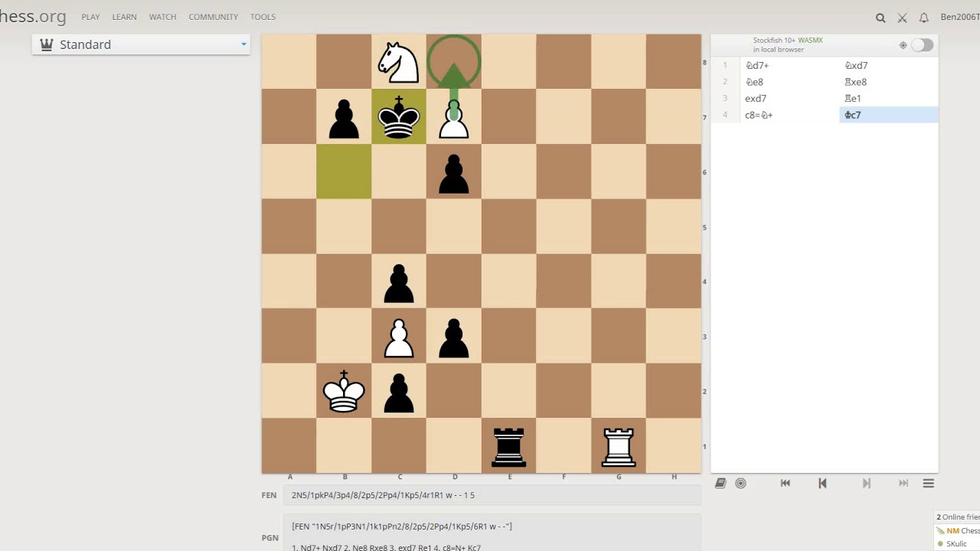980x551 pixels.
Task: Click the circled d8 square
Action: pos(454,61)
